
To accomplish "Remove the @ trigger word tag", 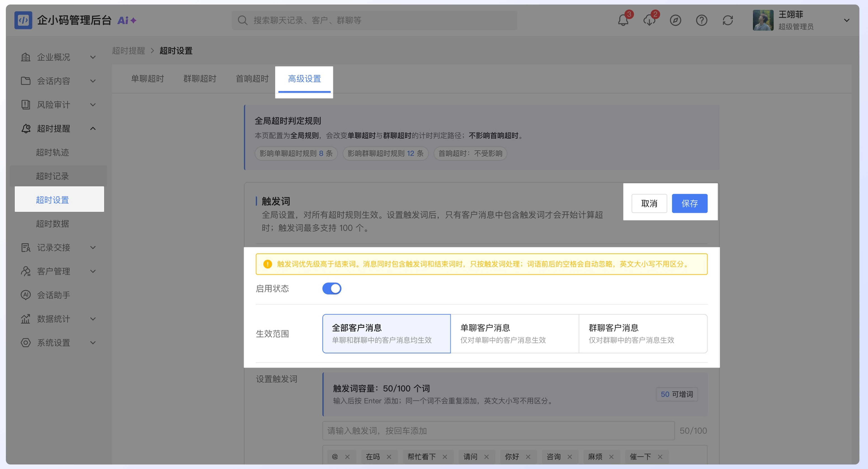I will pyautogui.click(x=347, y=457).
